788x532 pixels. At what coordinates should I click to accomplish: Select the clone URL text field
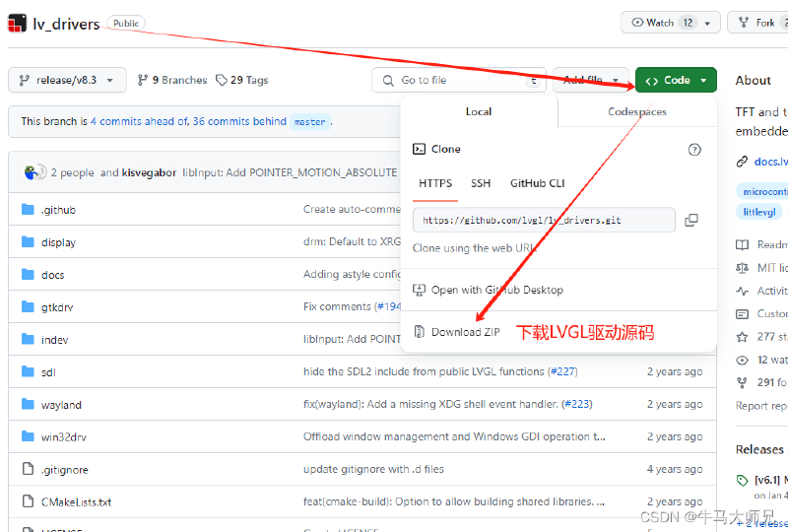click(x=544, y=220)
